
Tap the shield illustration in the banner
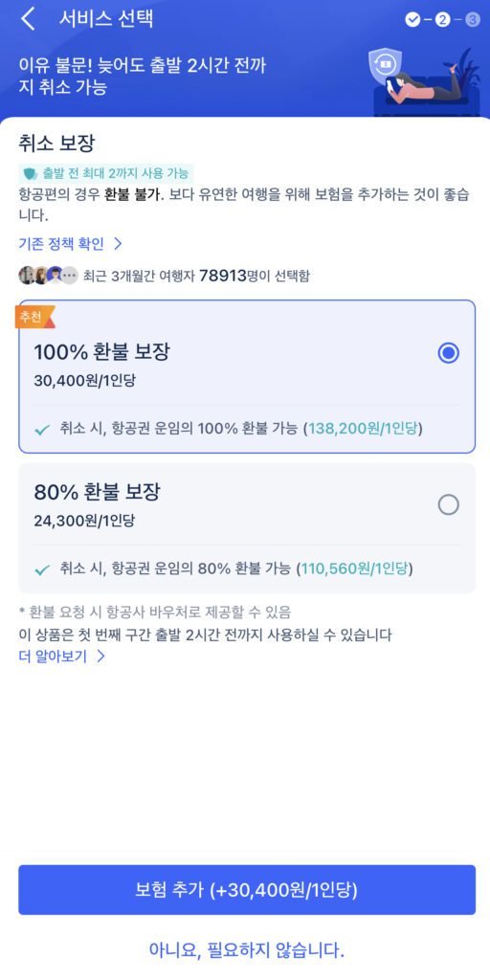(385, 65)
